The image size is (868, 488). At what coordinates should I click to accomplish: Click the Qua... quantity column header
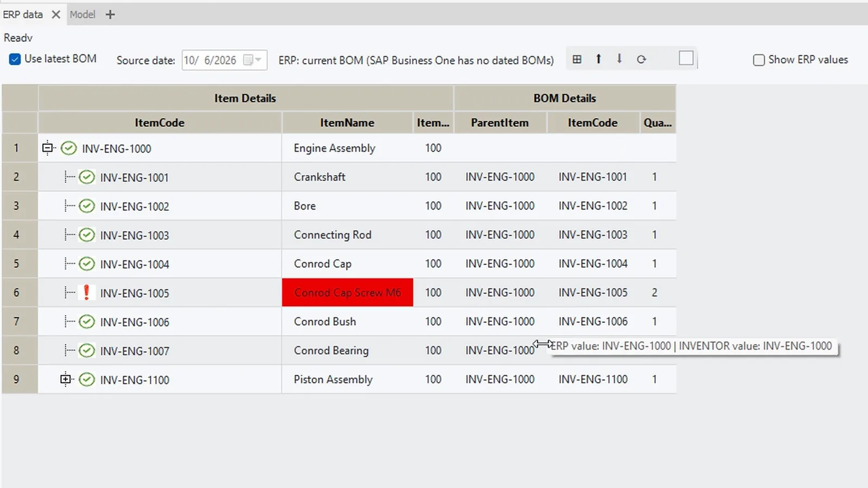click(658, 123)
